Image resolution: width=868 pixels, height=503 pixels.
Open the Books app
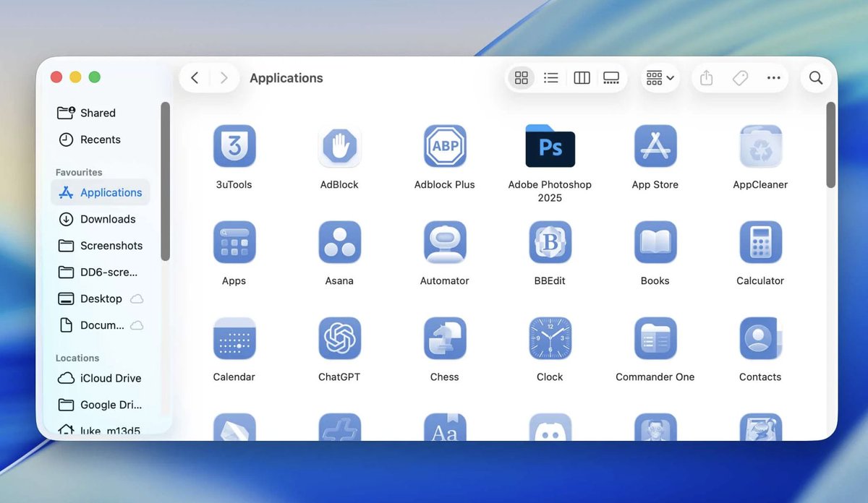pyautogui.click(x=655, y=242)
